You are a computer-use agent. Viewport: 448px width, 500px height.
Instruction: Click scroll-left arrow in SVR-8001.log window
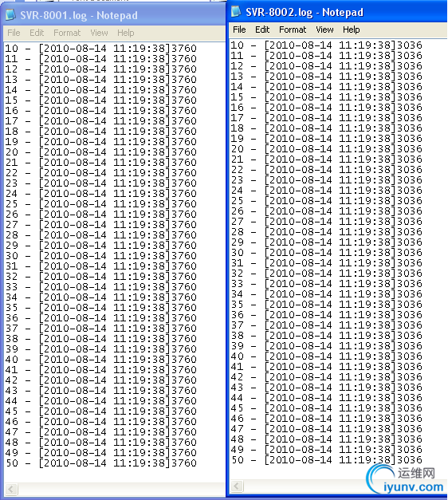coord(11,489)
